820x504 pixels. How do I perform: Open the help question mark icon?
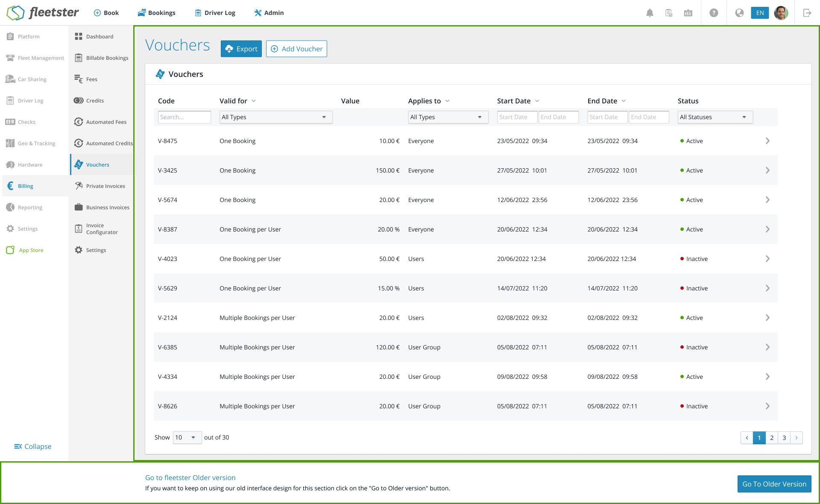click(x=714, y=13)
